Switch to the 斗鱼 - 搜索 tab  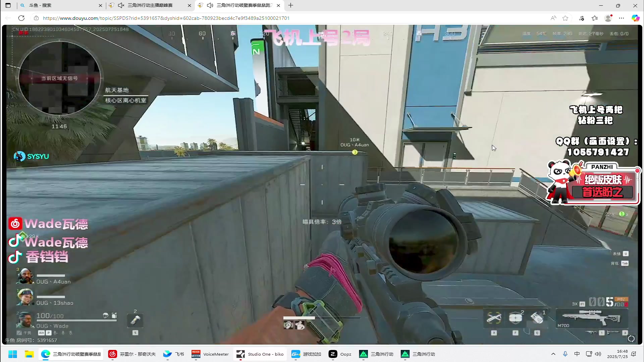click(61, 5)
